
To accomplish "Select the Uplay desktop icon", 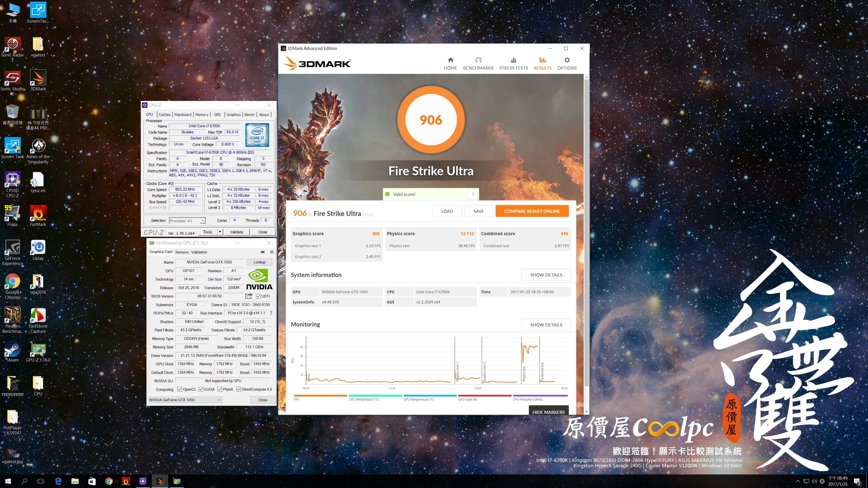I will click(x=38, y=250).
